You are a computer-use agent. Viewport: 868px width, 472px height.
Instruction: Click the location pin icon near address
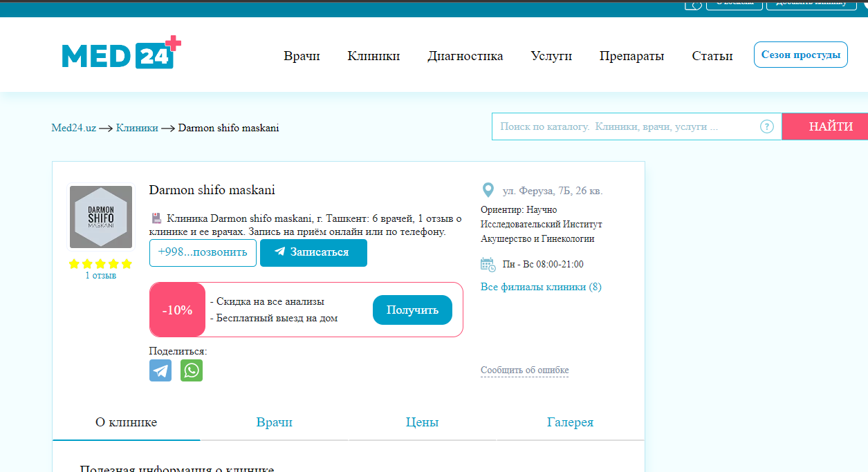(488, 191)
